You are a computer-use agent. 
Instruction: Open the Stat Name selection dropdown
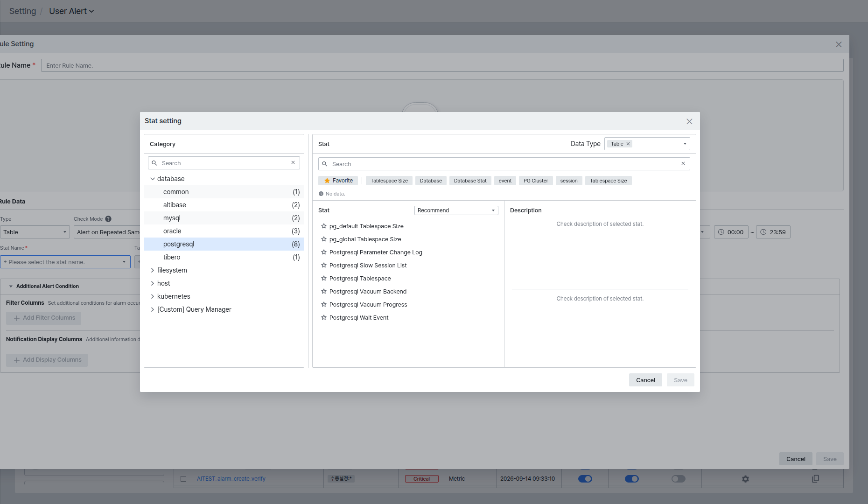click(65, 262)
